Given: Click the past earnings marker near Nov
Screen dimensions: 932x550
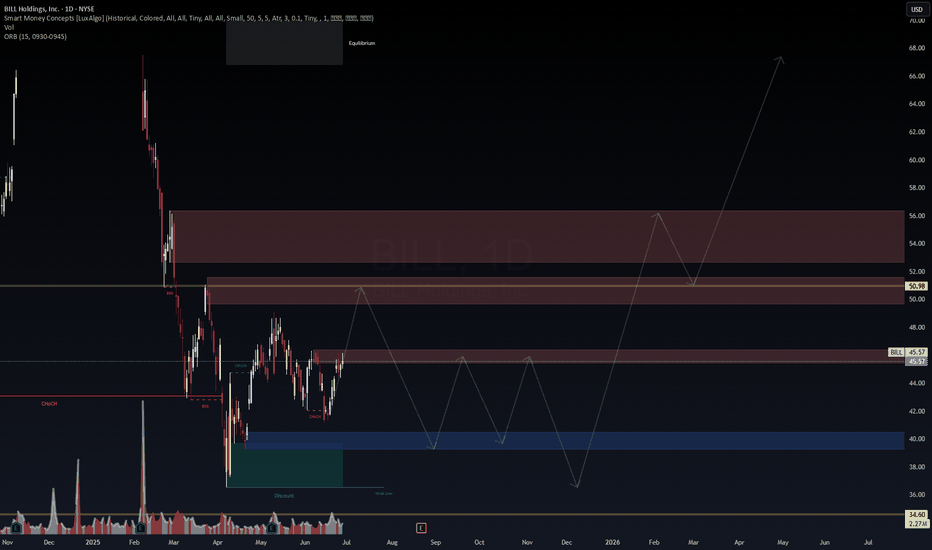Looking at the screenshot, I should tap(16, 528).
